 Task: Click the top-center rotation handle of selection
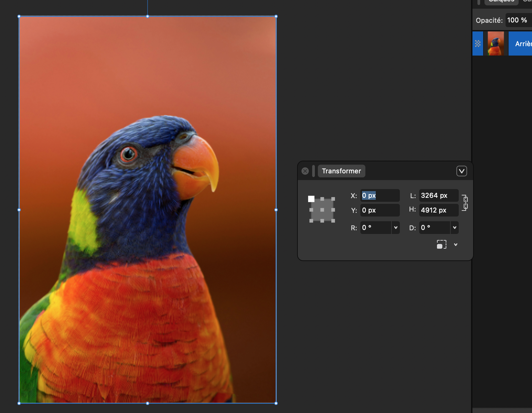[148, 16]
